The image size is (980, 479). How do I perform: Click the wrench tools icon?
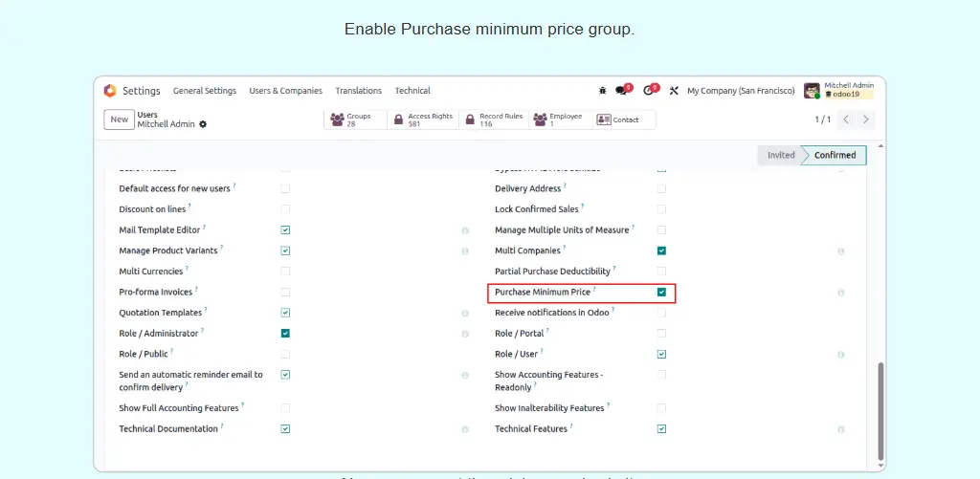click(x=674, y=91)
